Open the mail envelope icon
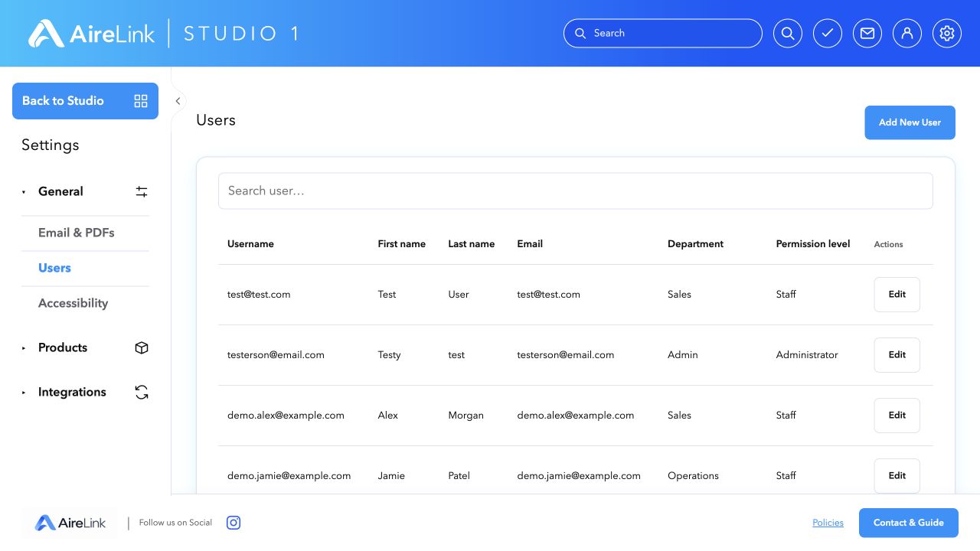Viewport: 980px width, 551px height. point(867,34)
